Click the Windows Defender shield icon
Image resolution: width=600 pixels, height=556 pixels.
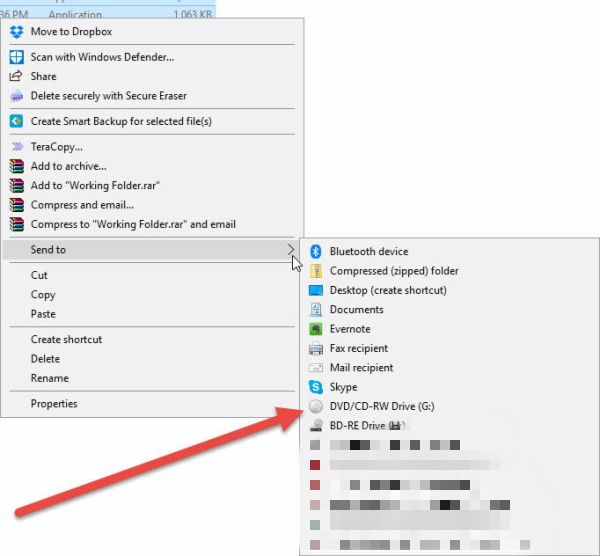[x=16, y=57]
